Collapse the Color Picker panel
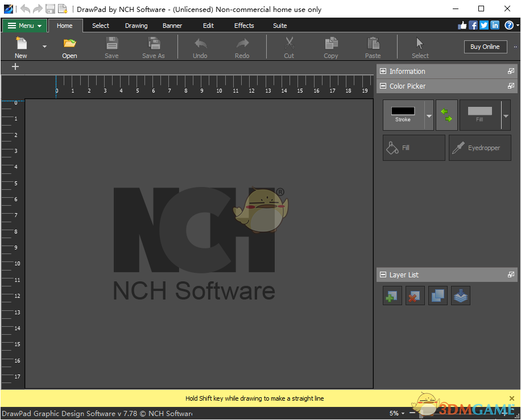 383,86
